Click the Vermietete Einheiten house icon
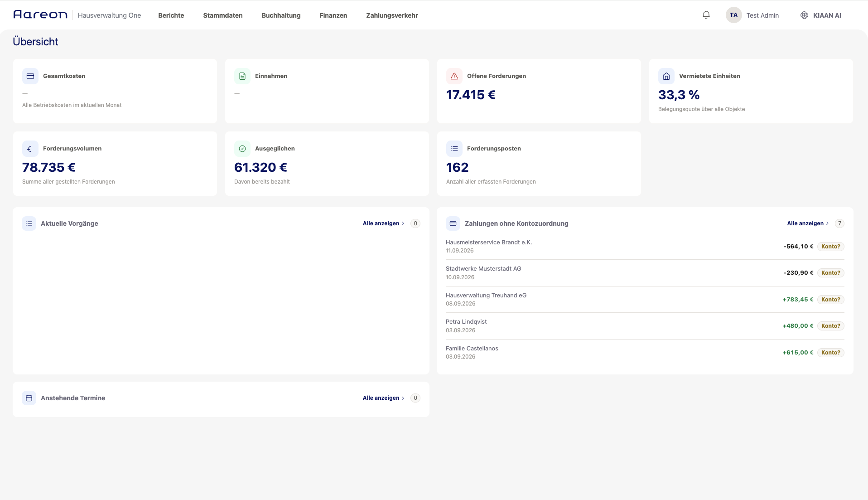 (666, 76)
